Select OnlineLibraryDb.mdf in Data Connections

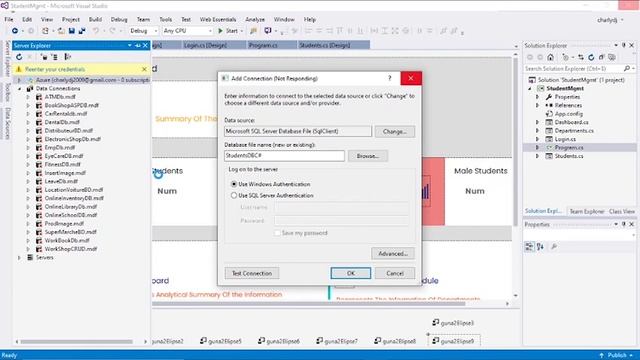click(71, 207)
